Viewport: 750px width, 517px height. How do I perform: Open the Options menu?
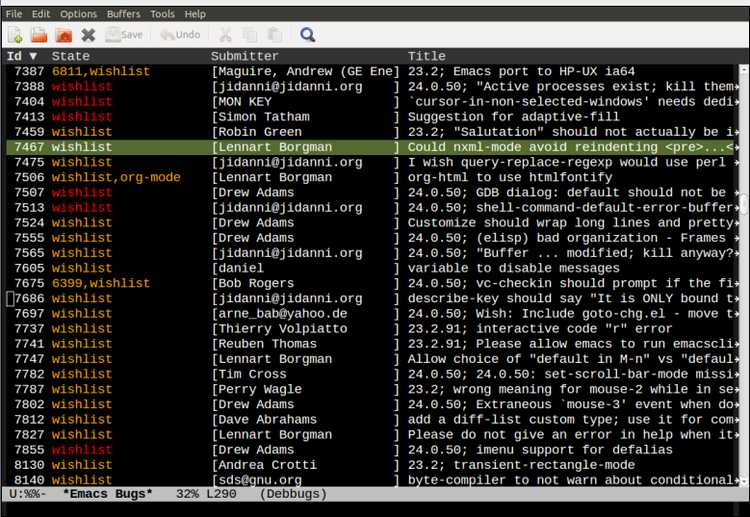pos(78,14)
